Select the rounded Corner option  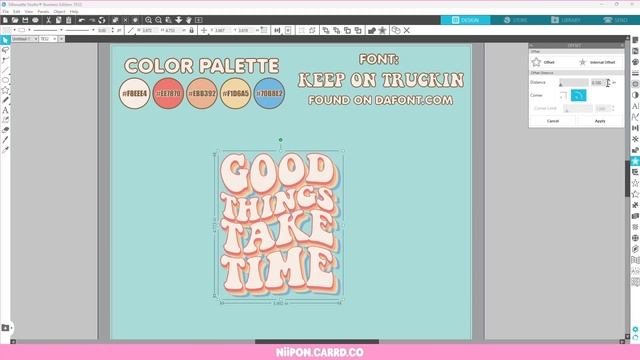[578, 96]
